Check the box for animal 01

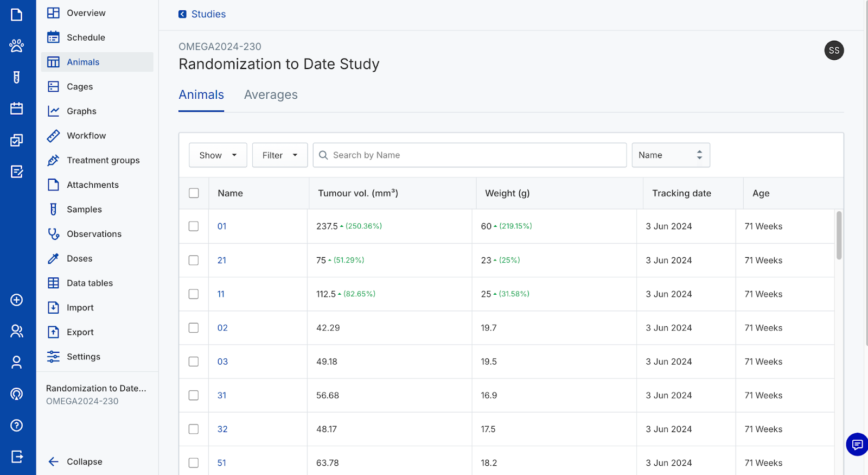[x=194, y=226]
